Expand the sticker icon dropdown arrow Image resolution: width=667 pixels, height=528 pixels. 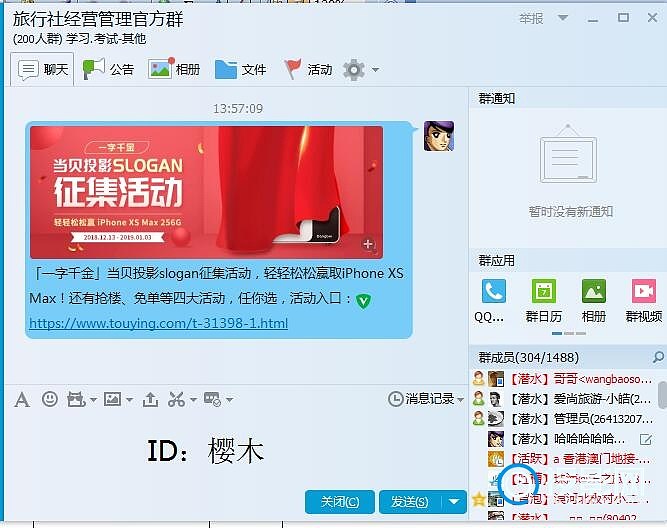point(94,400)
